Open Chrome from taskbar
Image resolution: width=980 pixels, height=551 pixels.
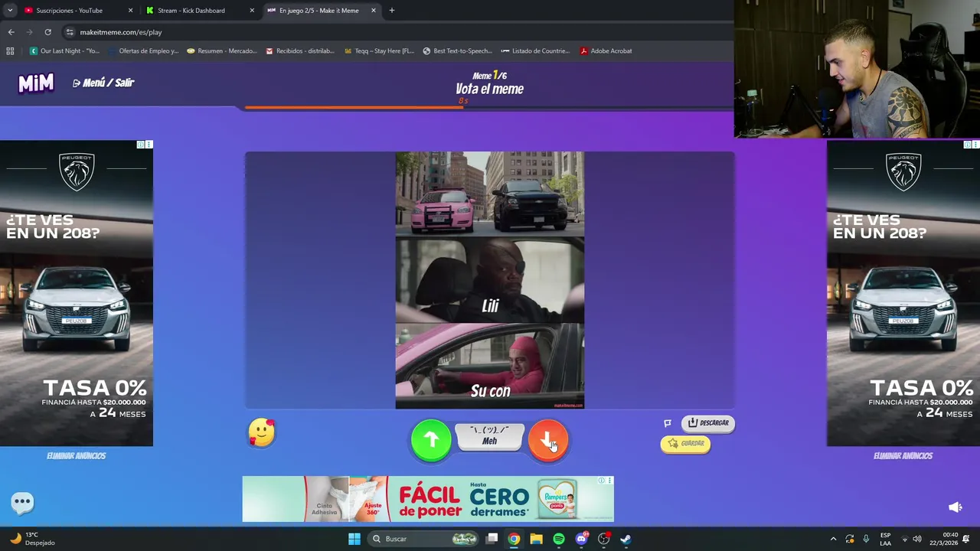(x=514, y=539)
